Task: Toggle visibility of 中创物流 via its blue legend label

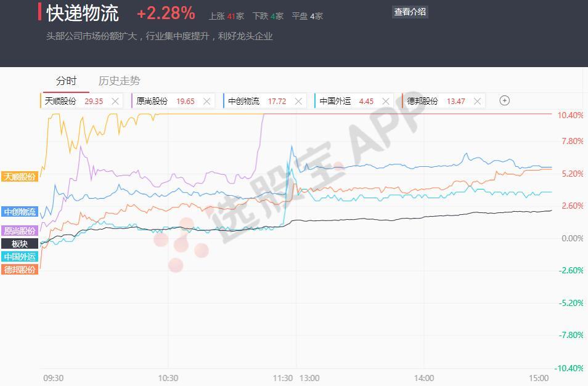Action: (x=19, y=211)
